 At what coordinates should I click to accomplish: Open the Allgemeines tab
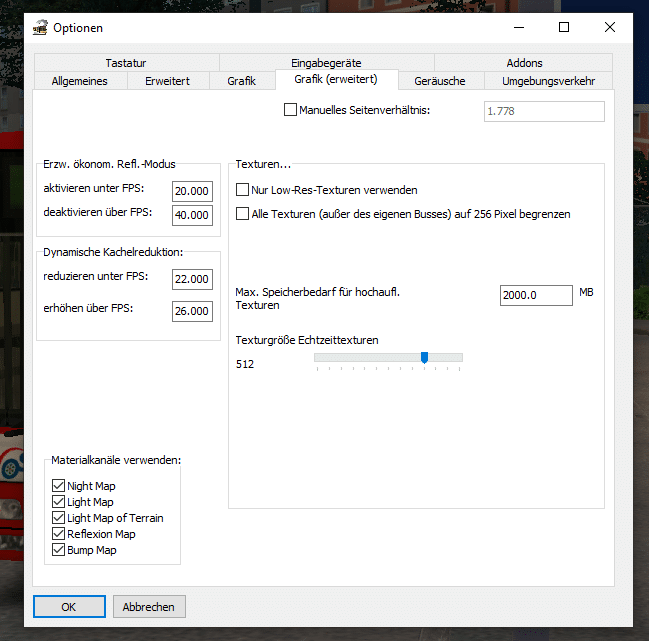click(x=79, y=81)
